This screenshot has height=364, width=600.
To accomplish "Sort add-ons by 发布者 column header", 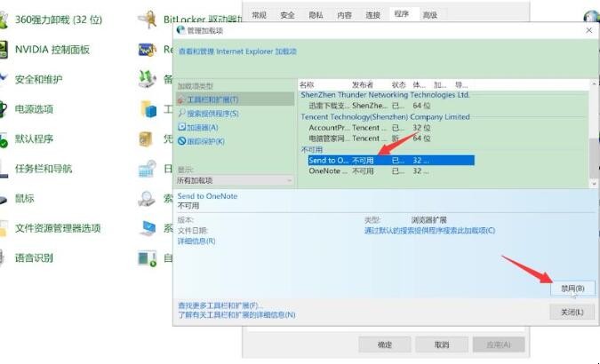I will (363, 84).
